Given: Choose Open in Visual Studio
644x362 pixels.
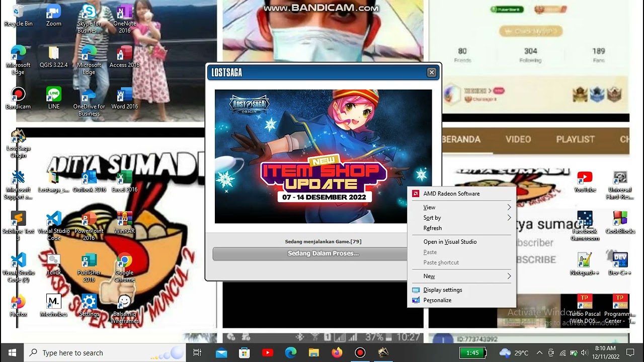Looking at the screenshot, I should tap(461, 242).
